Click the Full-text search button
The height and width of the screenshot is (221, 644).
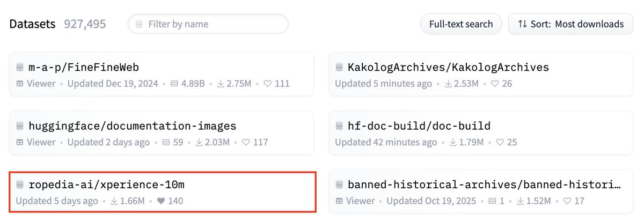tap(461, 24)
